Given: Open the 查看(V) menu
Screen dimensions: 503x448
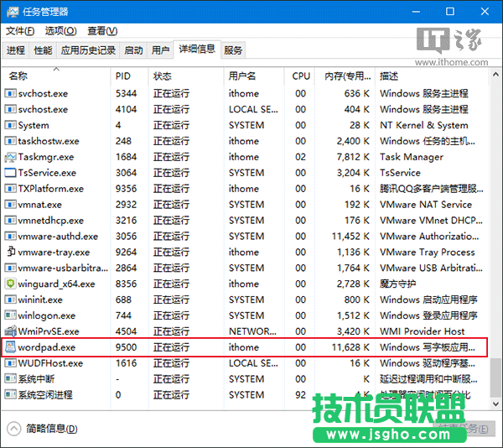Looking at the screenshot, I should [102, 31].
